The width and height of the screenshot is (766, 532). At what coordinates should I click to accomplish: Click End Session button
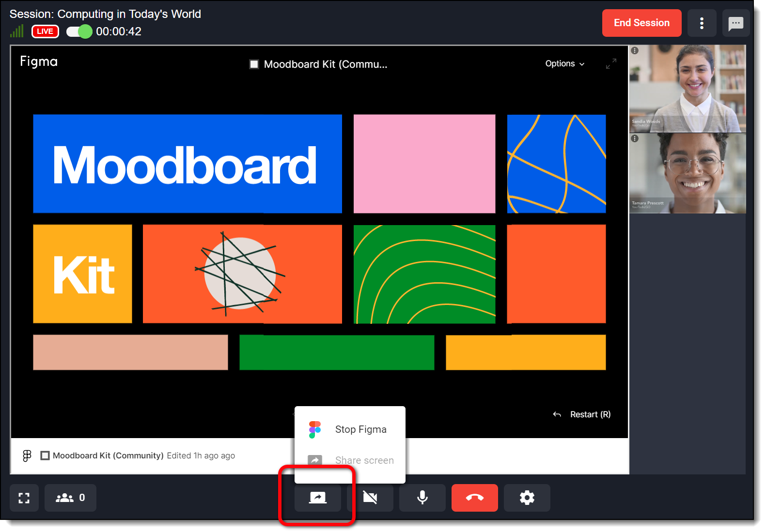click(641, 23)
